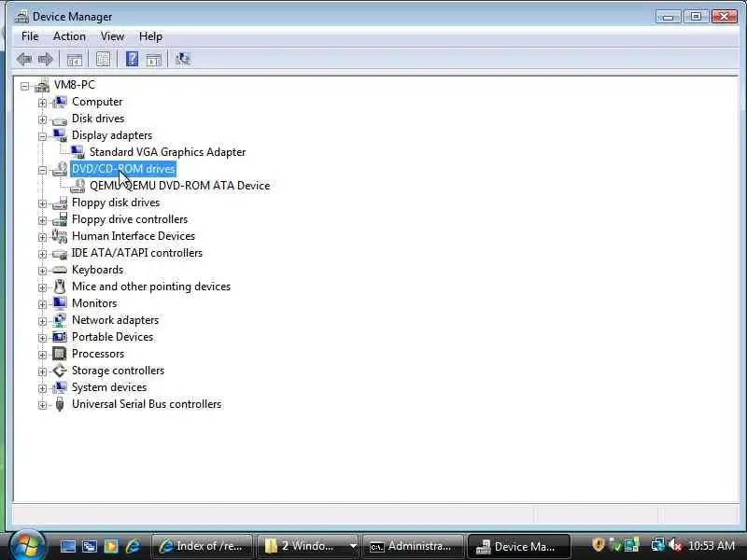Click the blue Help question mark icon
This screenshot has height=560, width=747.
pyautogui.click(x=132, y=59)
